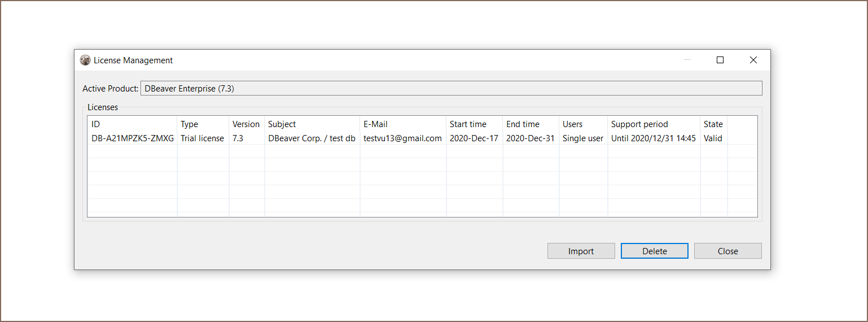Click the Type column header
Viewport: 868px width, 322px height.
[203, 124]
